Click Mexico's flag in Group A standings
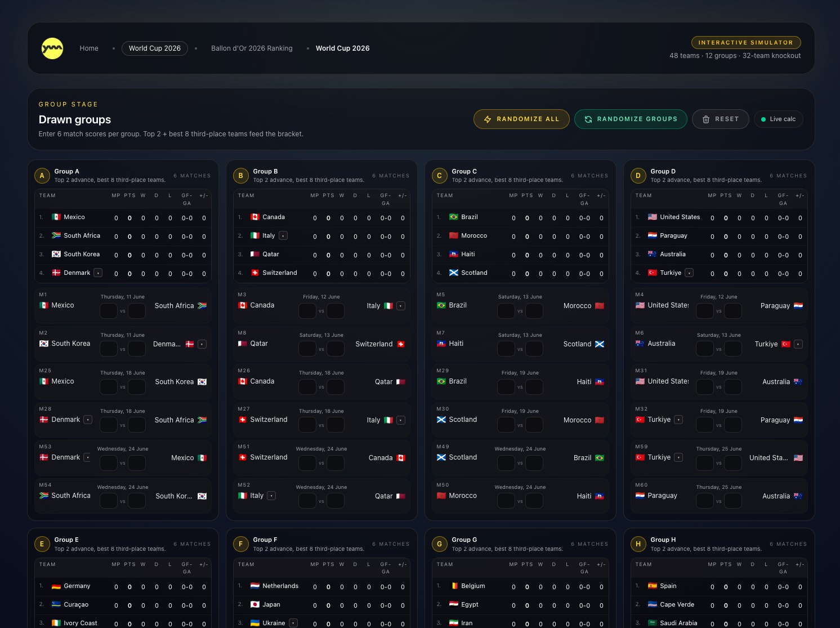Screen dimensions: 840x628 56,216
